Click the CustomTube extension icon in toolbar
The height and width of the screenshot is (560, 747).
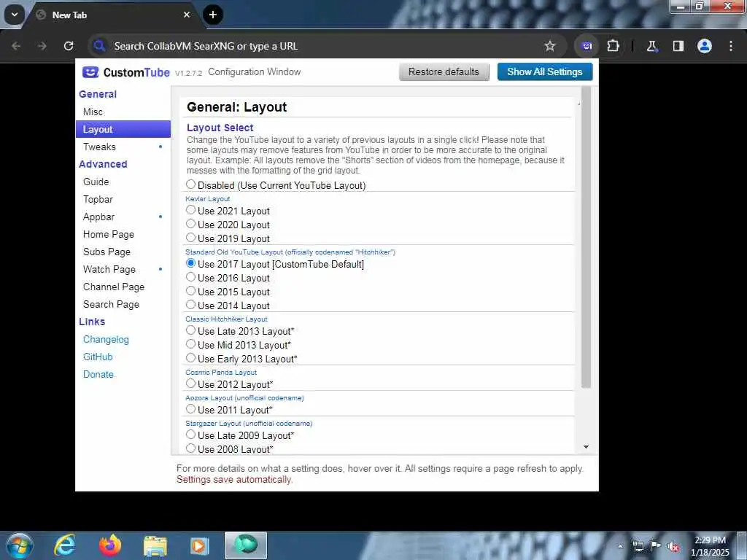tap(587, 46)
